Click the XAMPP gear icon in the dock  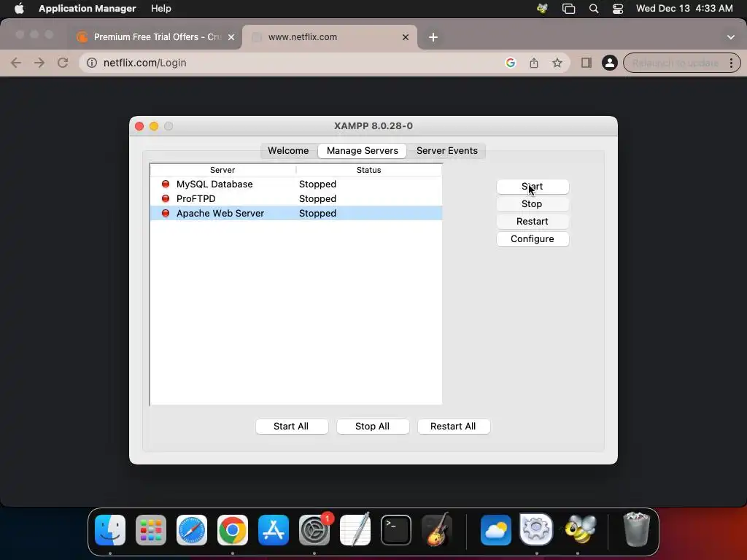click(536, 530)
